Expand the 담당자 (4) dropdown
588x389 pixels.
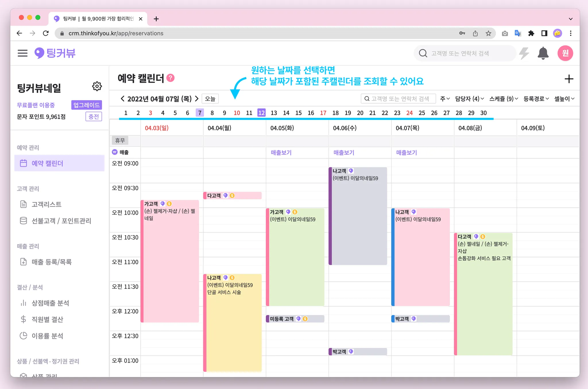pos(469,99)
